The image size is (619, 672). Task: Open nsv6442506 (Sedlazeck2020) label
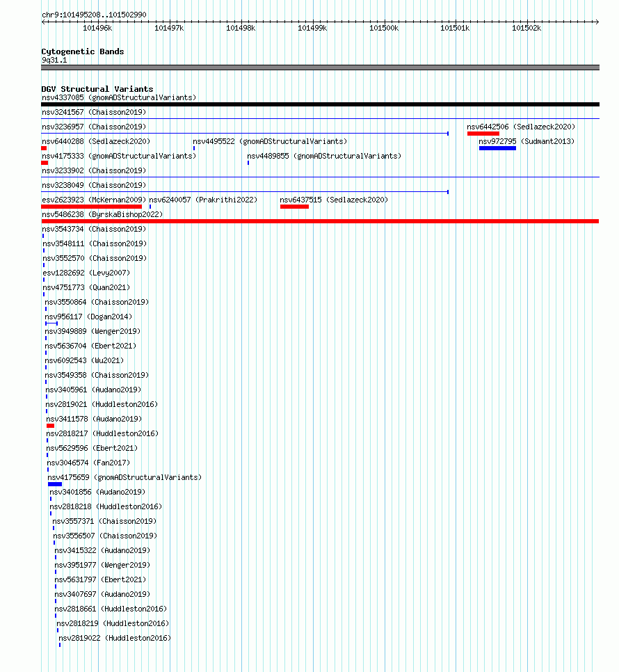coord(521,127)
